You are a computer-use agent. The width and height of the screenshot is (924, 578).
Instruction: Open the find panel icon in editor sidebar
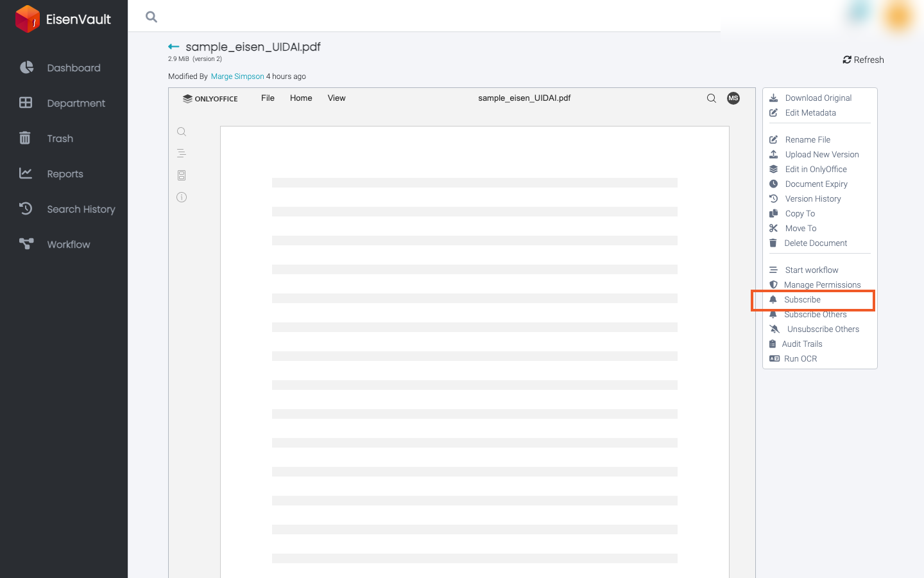pos(182,132)
